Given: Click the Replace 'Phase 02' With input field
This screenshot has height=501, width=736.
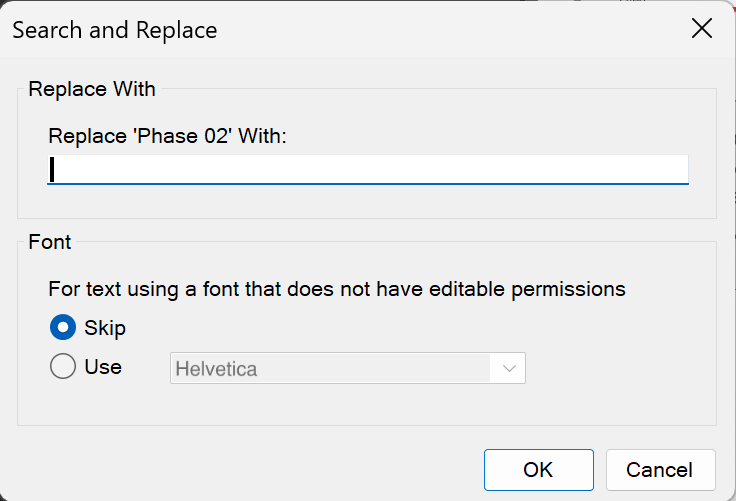Looking at the screenshot, I should 368,169.
